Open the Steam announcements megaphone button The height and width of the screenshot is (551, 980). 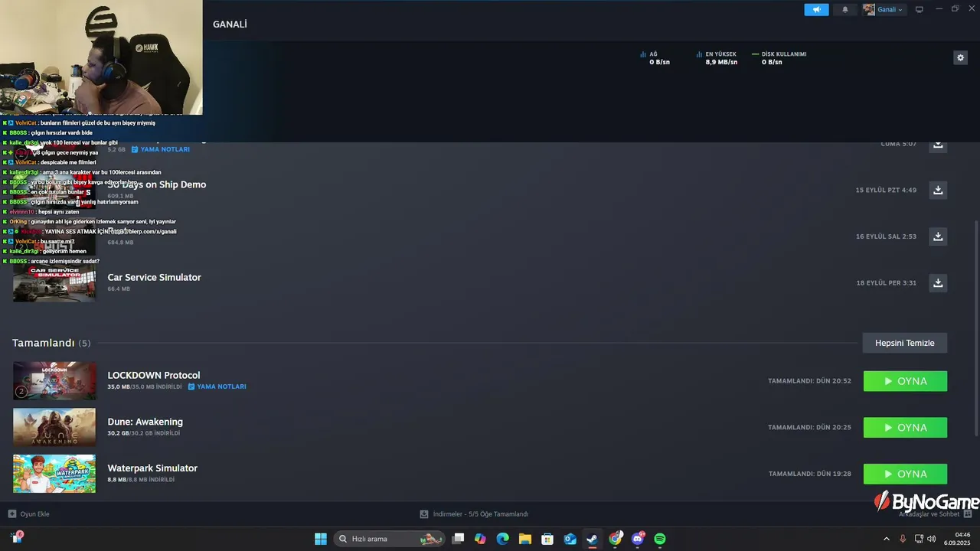pos(816,9)
